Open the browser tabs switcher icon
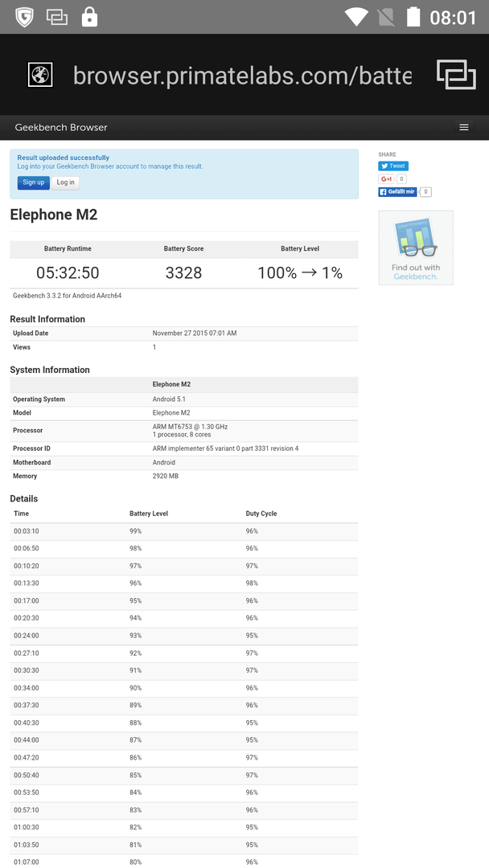Image resolution: width=489 pixels, height=868 pixels. pyautogui.click(x=456, y=74)
